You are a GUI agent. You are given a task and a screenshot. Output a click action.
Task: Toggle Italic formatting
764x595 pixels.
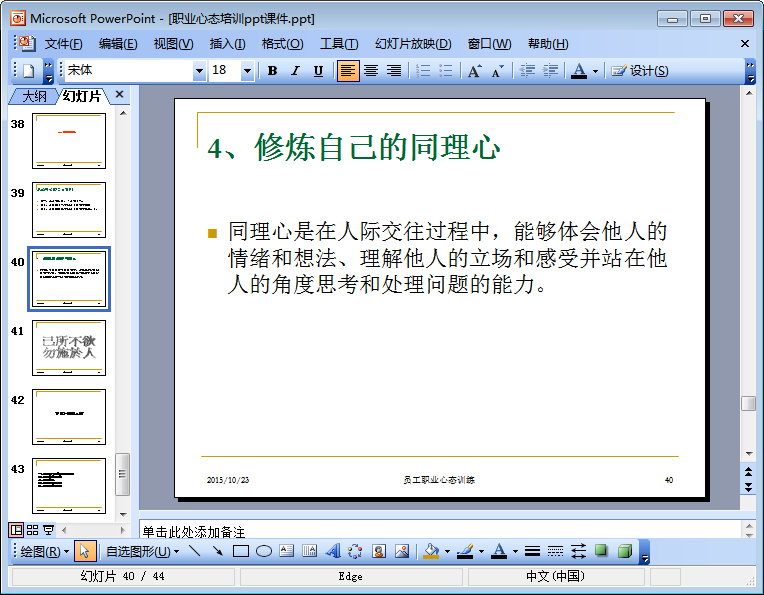pos(295,71)
